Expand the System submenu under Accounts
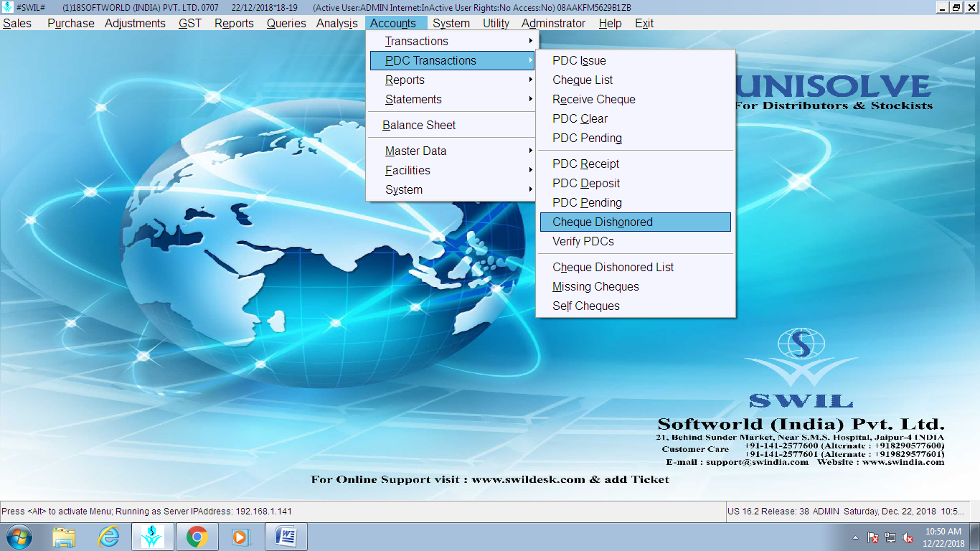 [453, 190]
